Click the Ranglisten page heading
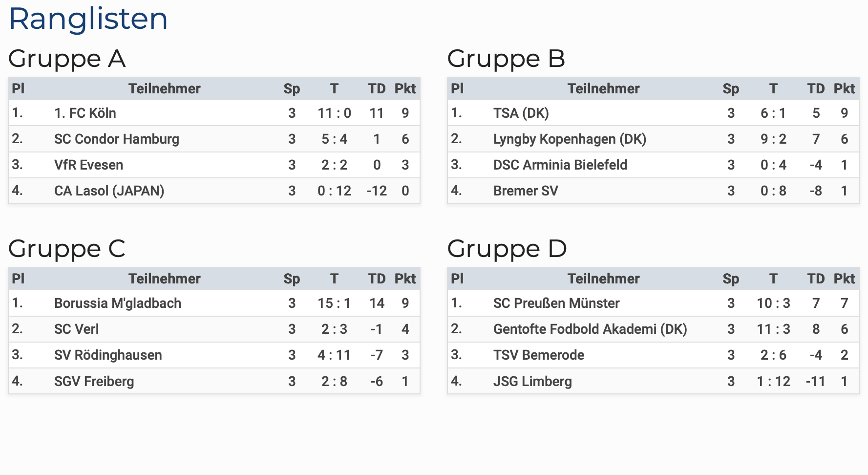The height and width of the screenshot is (475, 868). 88,19
